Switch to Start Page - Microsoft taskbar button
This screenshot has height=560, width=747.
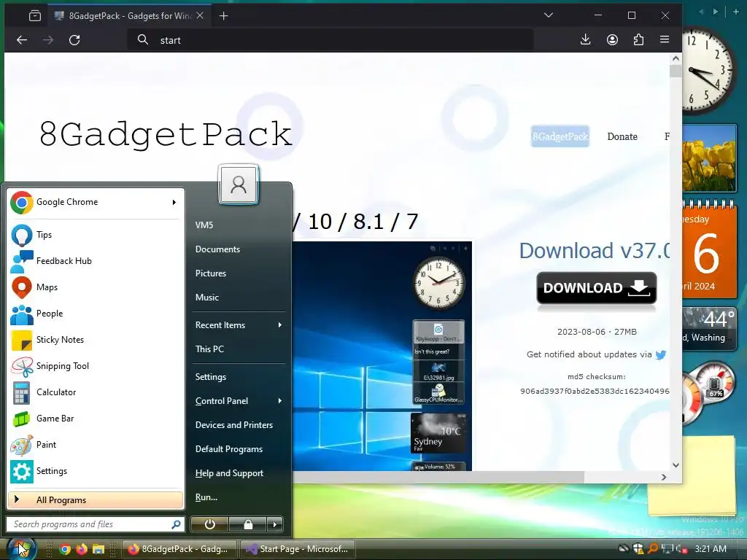(298, 549)
